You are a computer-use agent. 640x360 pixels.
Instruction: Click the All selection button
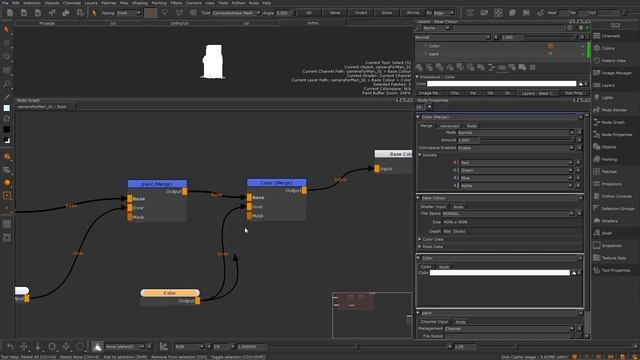(x=309, y=13)
